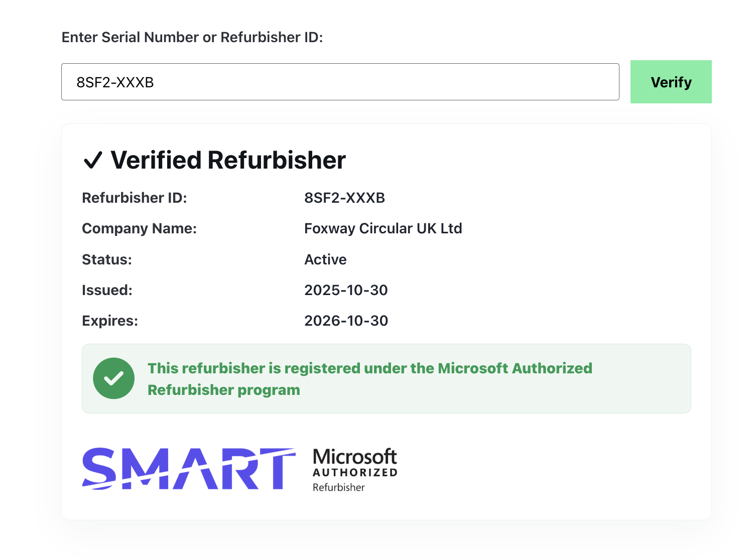The width and height of the screenshot is (756, 558).
Task: Click the purple SMART lettering
Action: coord(189,469)
